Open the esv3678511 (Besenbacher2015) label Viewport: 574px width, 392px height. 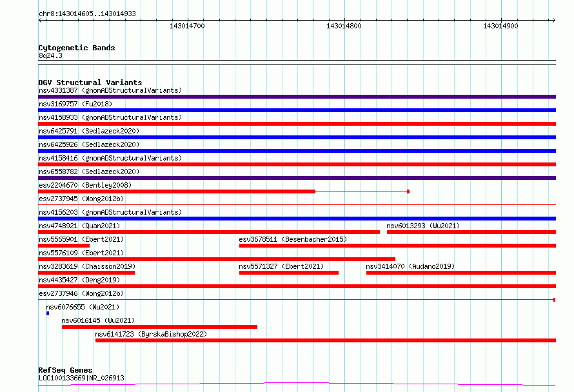(293, 239)
